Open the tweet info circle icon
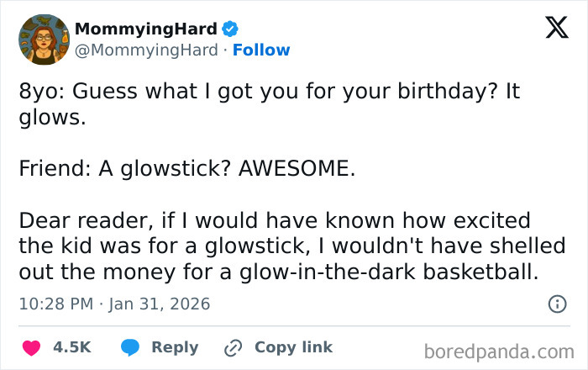The width and height of the screenshot is (588, 370). click(x=556, y=304)
